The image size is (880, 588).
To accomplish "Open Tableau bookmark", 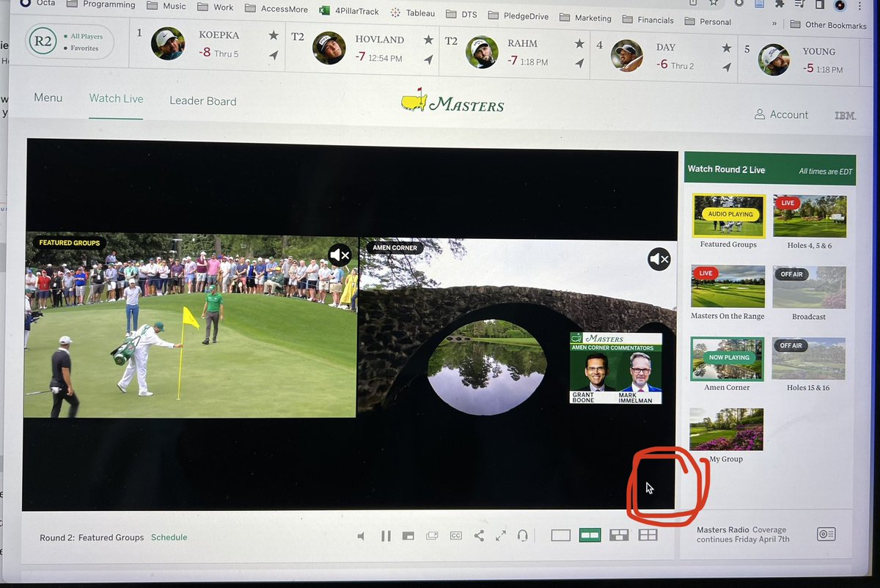I will coord(413,13).
